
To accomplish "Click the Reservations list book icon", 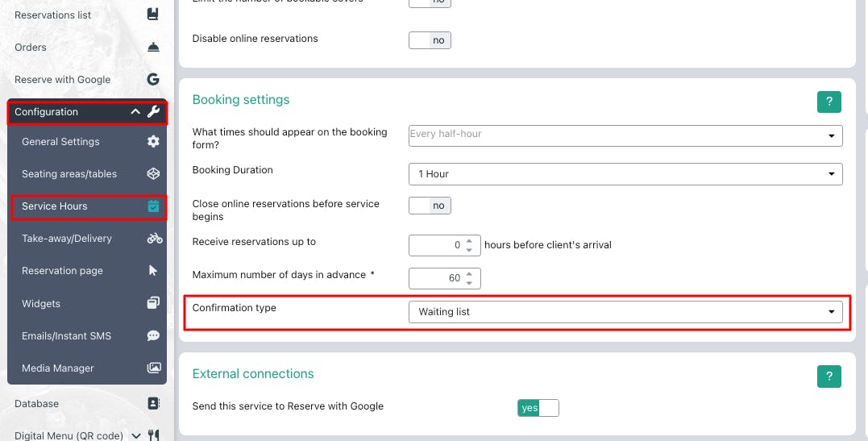I will [x=153, y=15].
